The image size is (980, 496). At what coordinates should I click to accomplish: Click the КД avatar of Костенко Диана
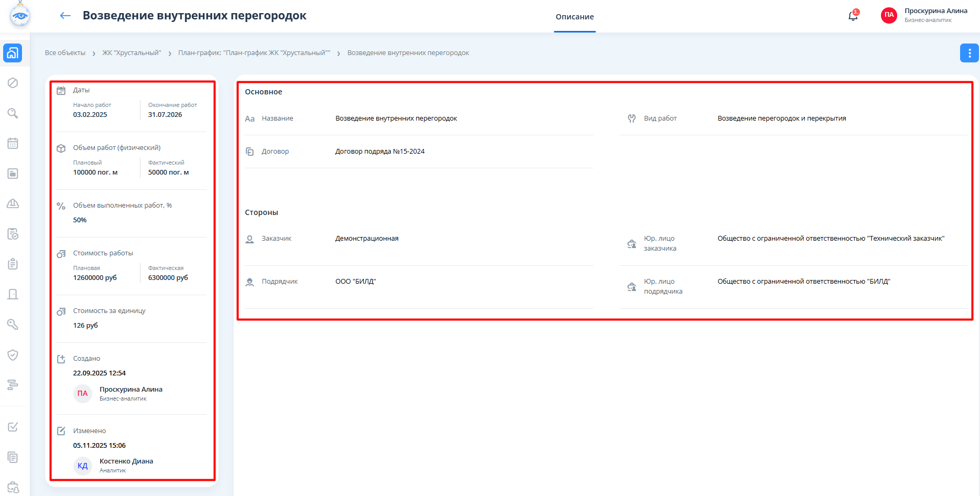(83, 466)
